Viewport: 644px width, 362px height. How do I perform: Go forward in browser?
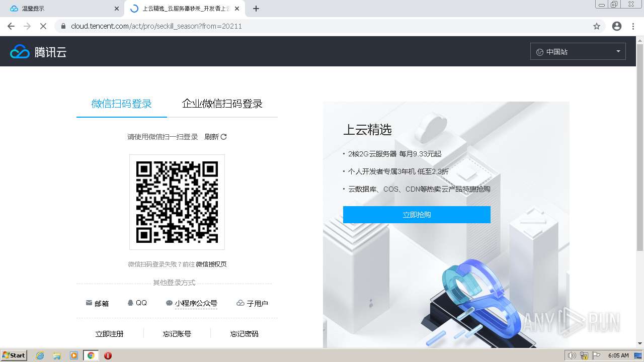click(x=27, y=26)
